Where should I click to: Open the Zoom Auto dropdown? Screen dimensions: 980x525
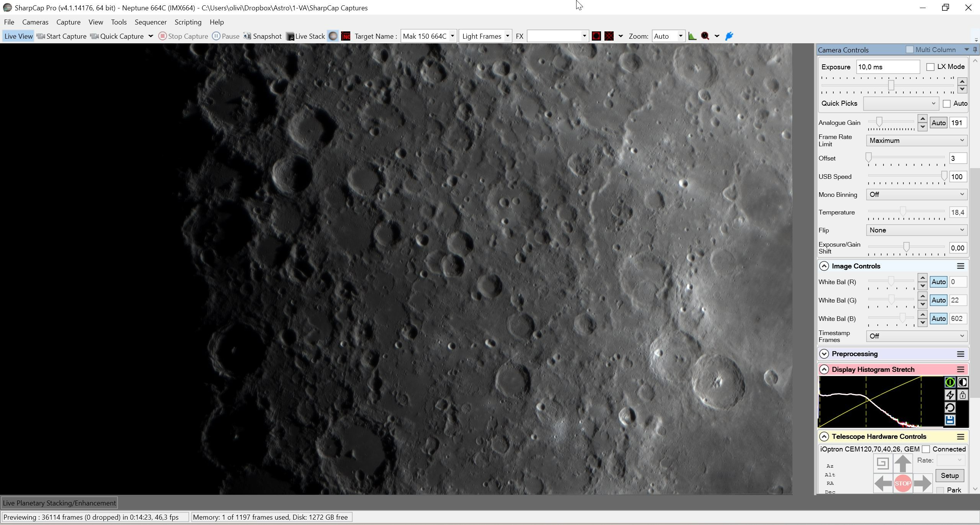coord(668,36)
